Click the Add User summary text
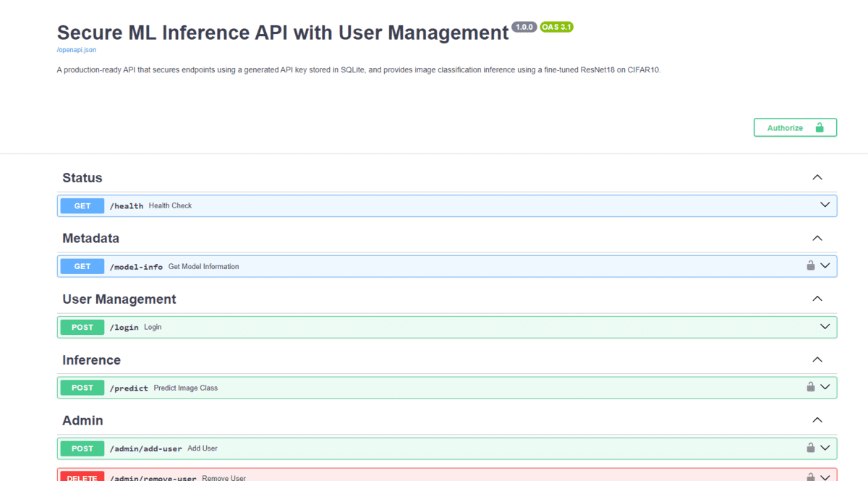 pos(203,448)
